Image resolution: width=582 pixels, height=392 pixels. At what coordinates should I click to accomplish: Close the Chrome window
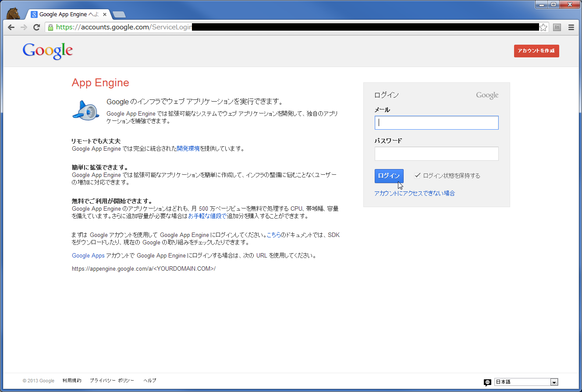point(569,4)
